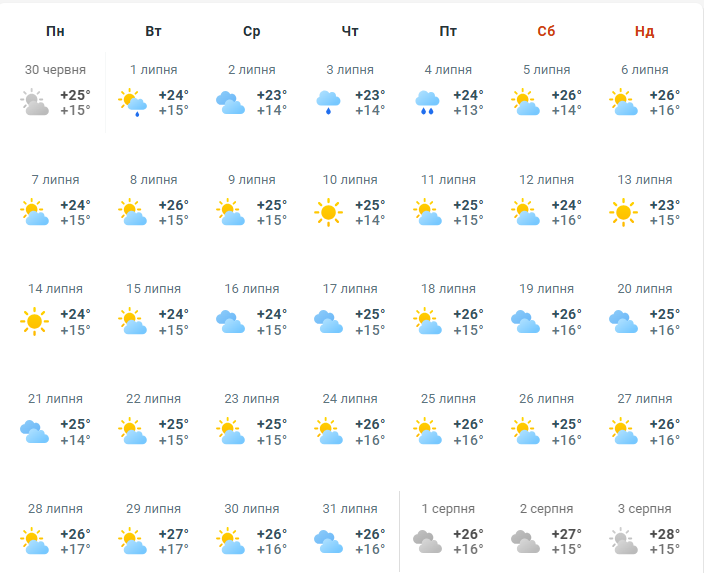The height and width of the screenshot is (573, 704).
Task: Open forecast for 29 липня date
Action: click(x=154, y=509)
